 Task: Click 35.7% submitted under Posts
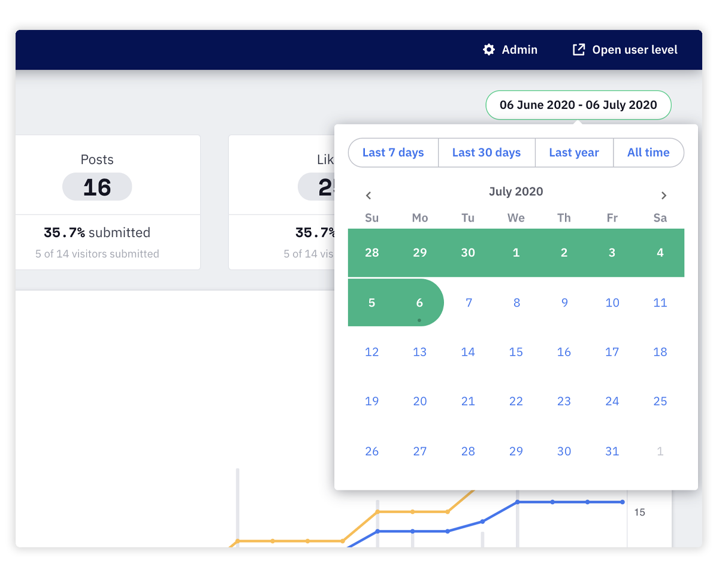[97, 232]
